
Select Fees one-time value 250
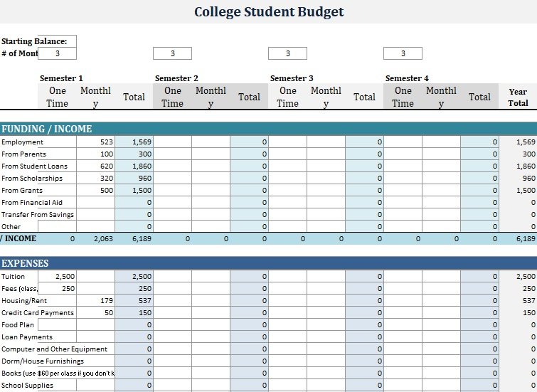click(x=57, y=289)
